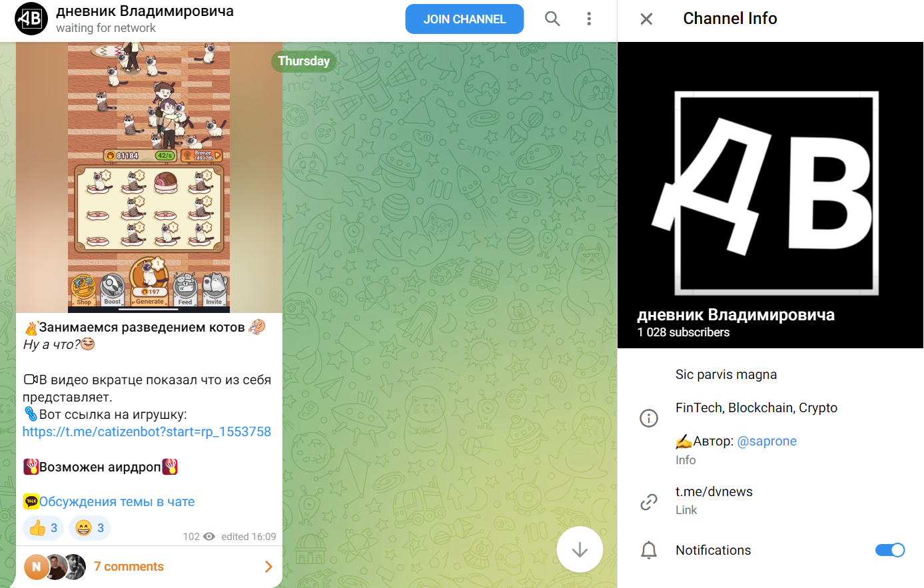
Task: Open the chat discussion link "Обсуждения темы в чате"
Action: click(x=117, y=501)
